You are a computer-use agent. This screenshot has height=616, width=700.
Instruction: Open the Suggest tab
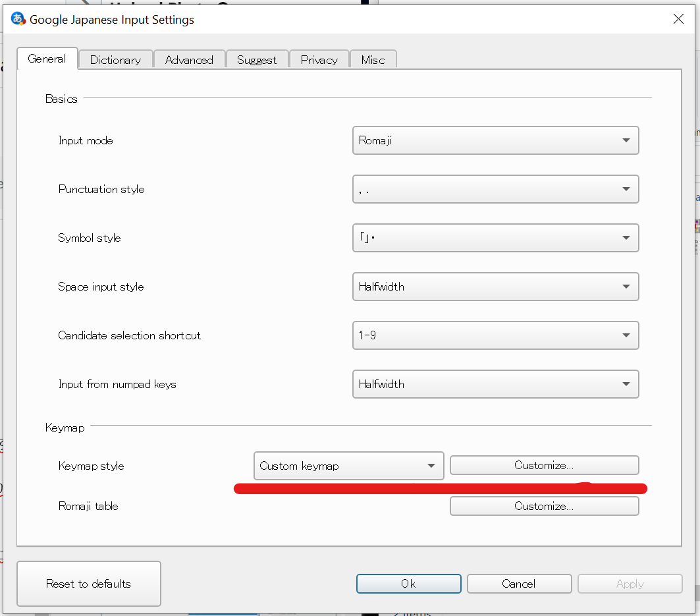point(257,60)
